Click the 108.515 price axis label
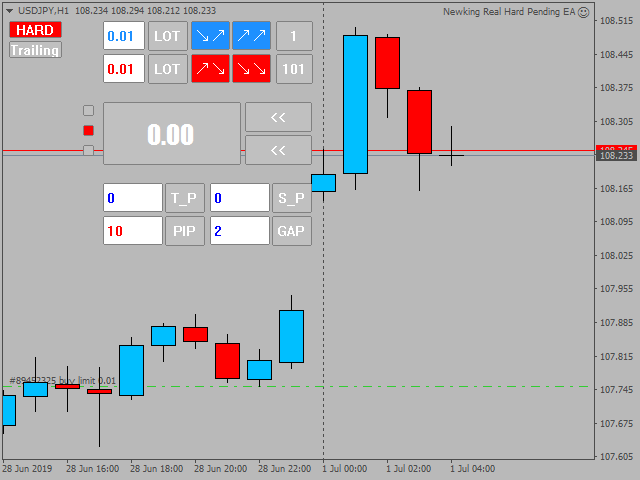 (616, 21)
